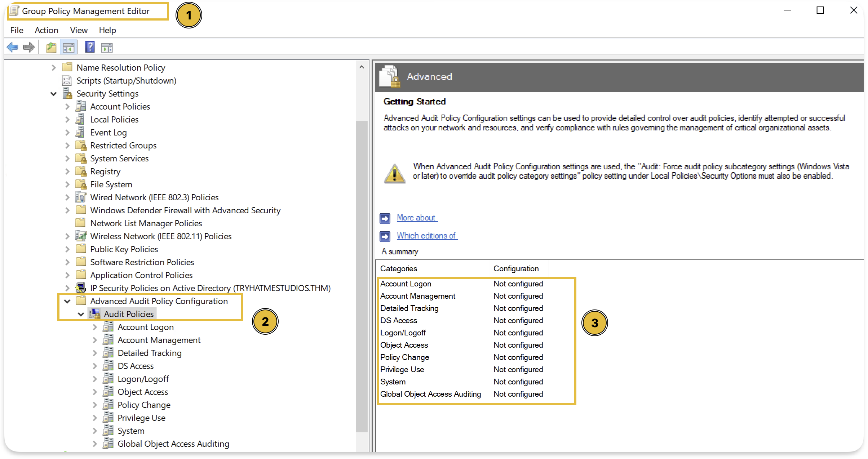Click the Forward navigation arrow
The image size is (868, 459).
[28, 47]
